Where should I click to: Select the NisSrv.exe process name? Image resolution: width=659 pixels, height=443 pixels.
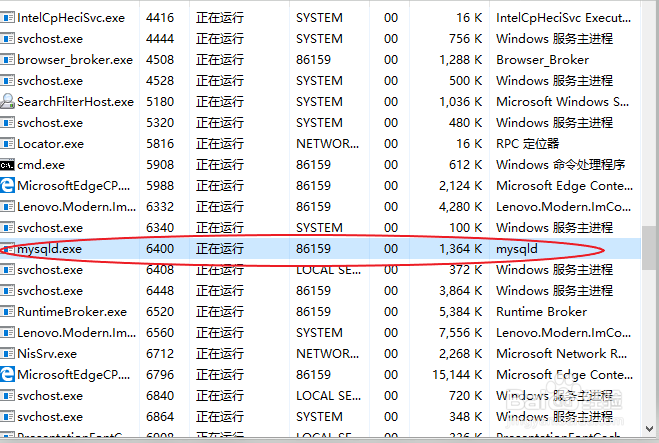(47, 354)
